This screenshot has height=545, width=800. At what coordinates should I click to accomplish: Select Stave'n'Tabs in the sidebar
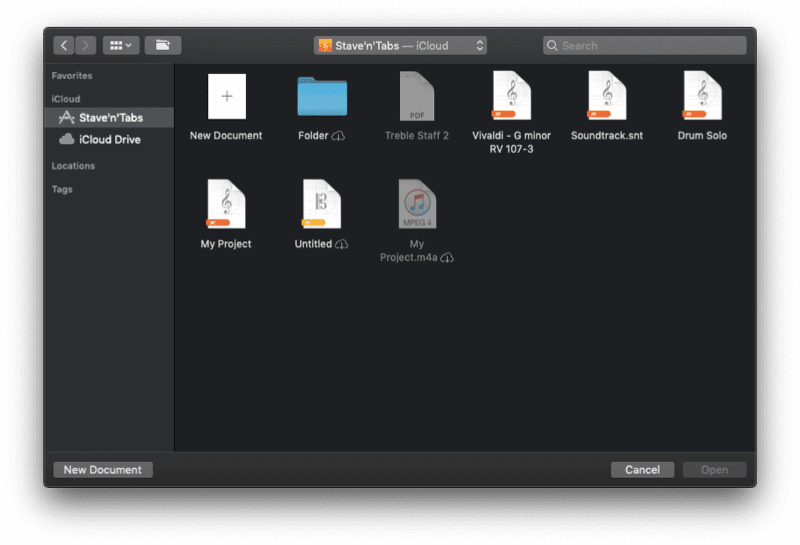tap(109, 117)
